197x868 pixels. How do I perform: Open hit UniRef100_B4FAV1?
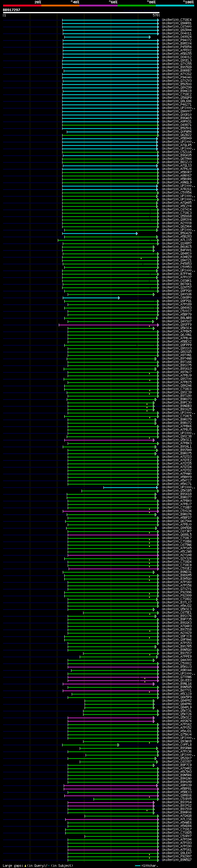pyautogui.click(x=176, y=250)
